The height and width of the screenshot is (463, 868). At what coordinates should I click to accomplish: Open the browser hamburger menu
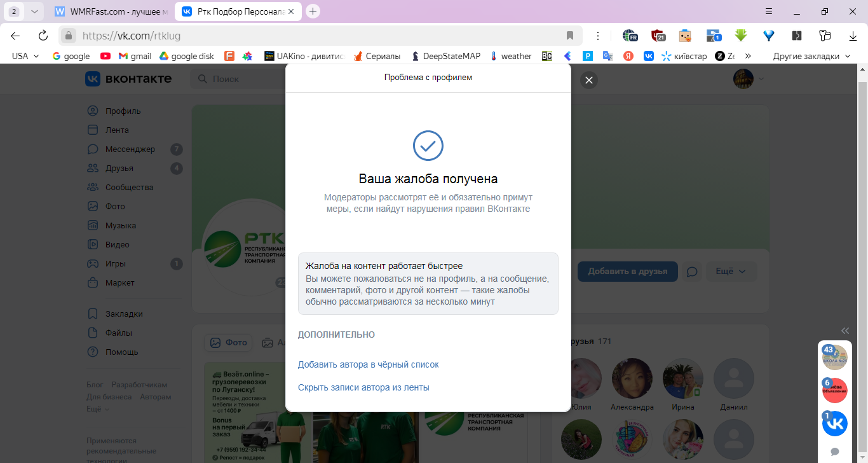tap(769, 11)
